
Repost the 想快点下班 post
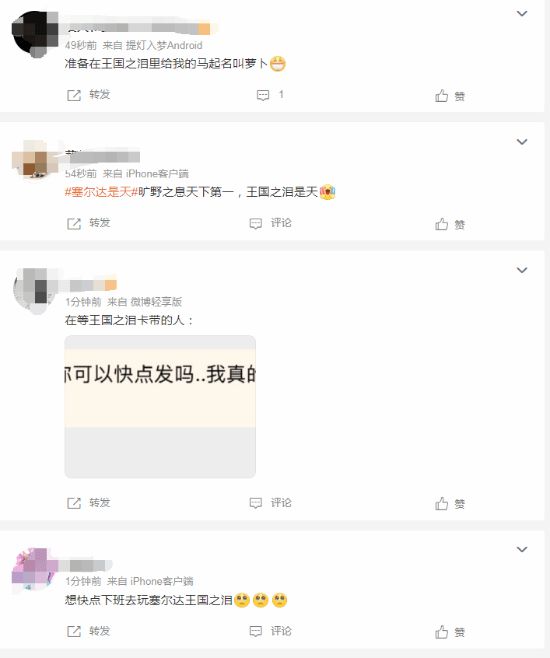click(x=89, y=631)
